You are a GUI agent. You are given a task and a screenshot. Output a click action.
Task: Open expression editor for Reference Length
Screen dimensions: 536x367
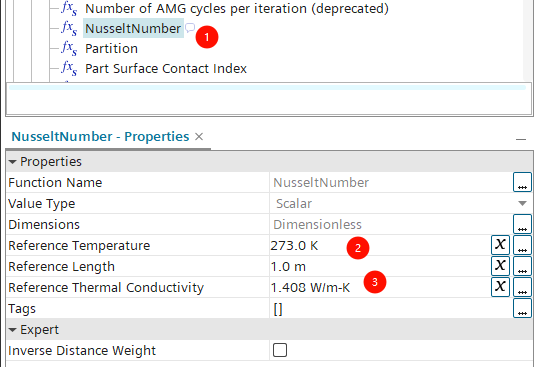(500, 266)
